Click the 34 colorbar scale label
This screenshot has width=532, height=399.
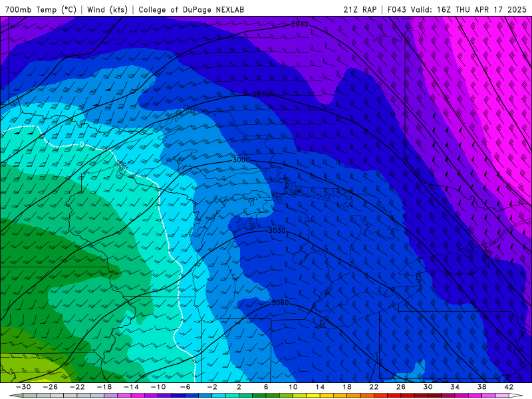coord(455,387)
